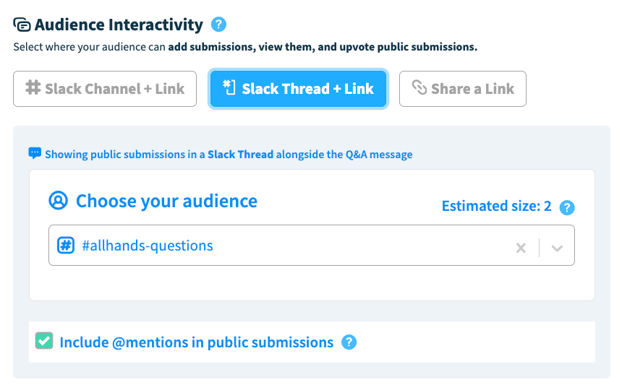Open the #allhands-questions audience selector
This screenshot has height=390, width=622.
[x=311, y=245]
